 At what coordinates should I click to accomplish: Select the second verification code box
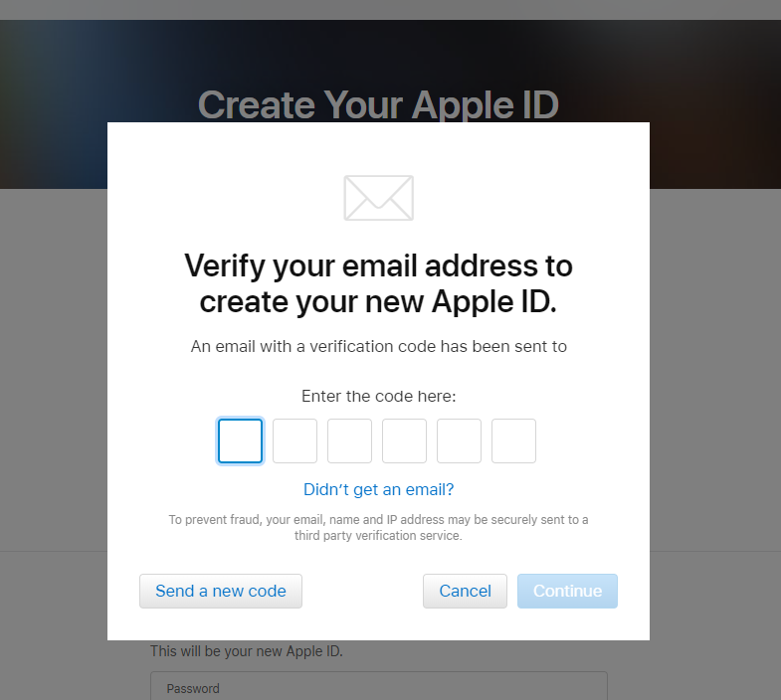[x=294, y=441]
